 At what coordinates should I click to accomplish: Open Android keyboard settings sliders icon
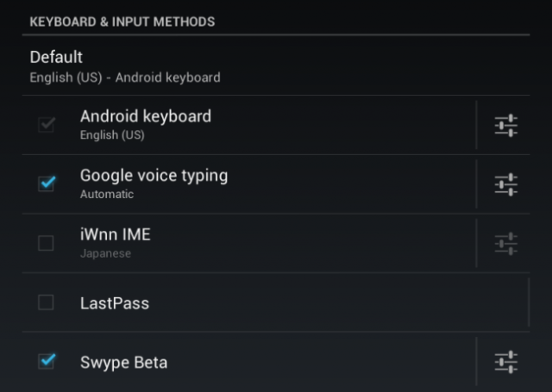[506, 126]
